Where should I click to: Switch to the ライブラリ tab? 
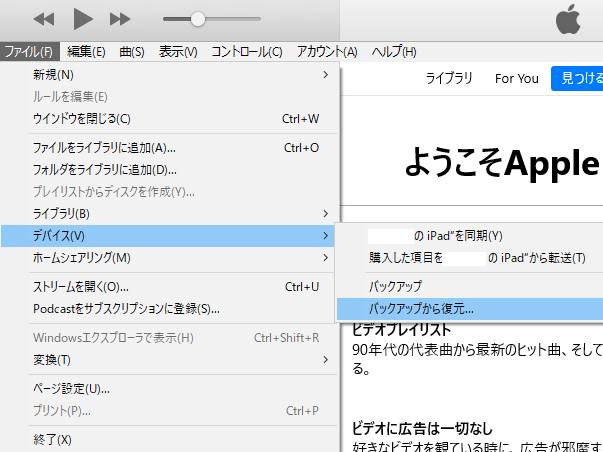(449, 78)
